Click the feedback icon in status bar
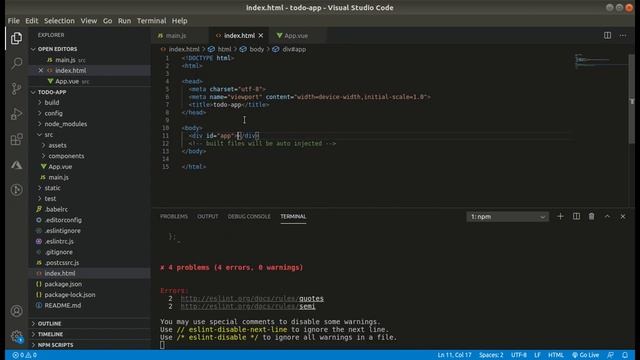Screen dimensions: 640x360 pos(610,355)
